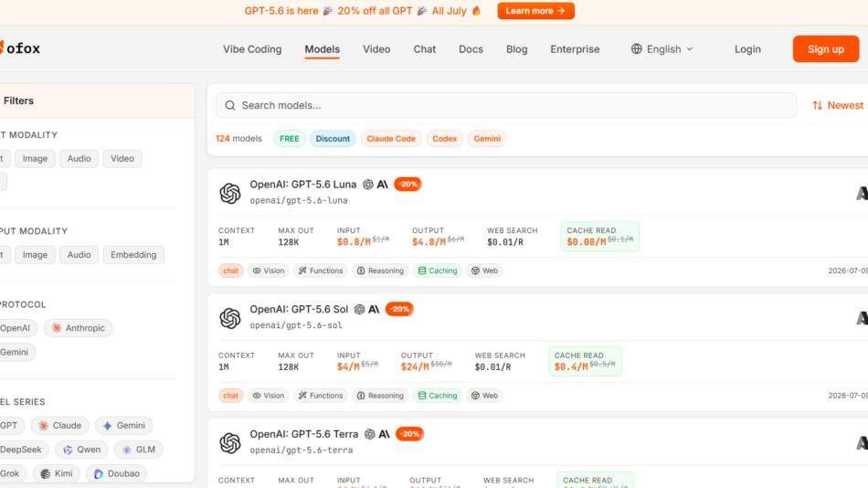
Task: Open the OpenAI: GPT-5.6 Luna model title
Action: pyautogui.click(x=302, y=185)
